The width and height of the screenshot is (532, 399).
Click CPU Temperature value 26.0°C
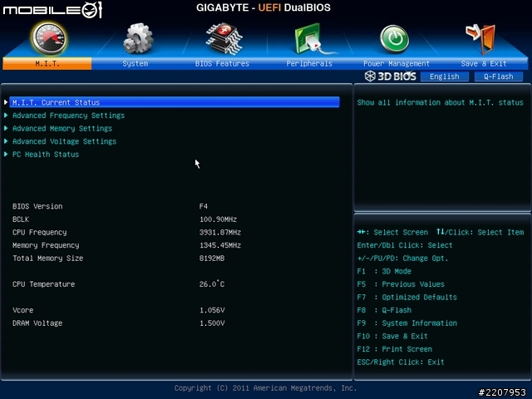212,284
